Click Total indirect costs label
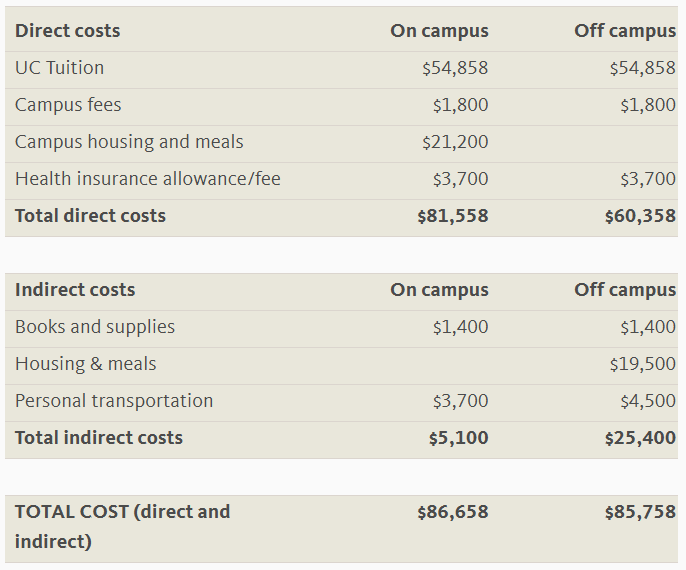 click(x=99, y=438)
